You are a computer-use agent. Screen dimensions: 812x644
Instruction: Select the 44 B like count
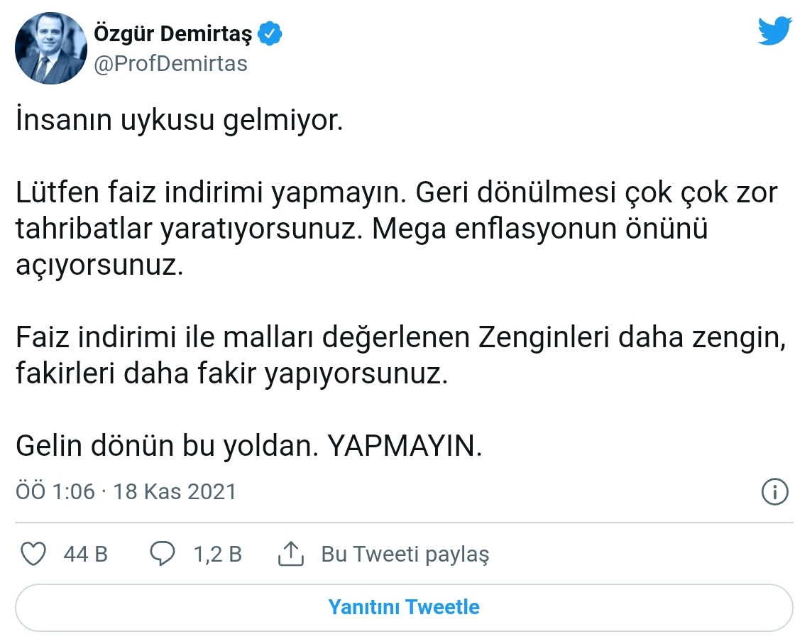click(85, 555)
